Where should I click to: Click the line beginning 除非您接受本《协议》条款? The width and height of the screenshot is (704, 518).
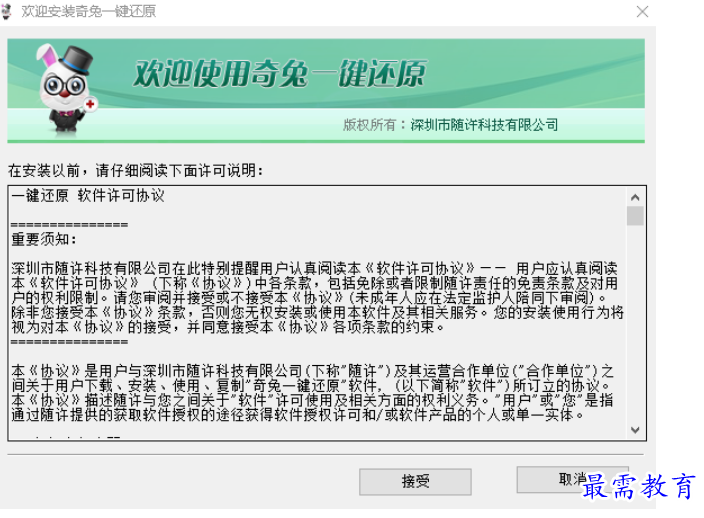pyautogui.click(x=317, y=312)
